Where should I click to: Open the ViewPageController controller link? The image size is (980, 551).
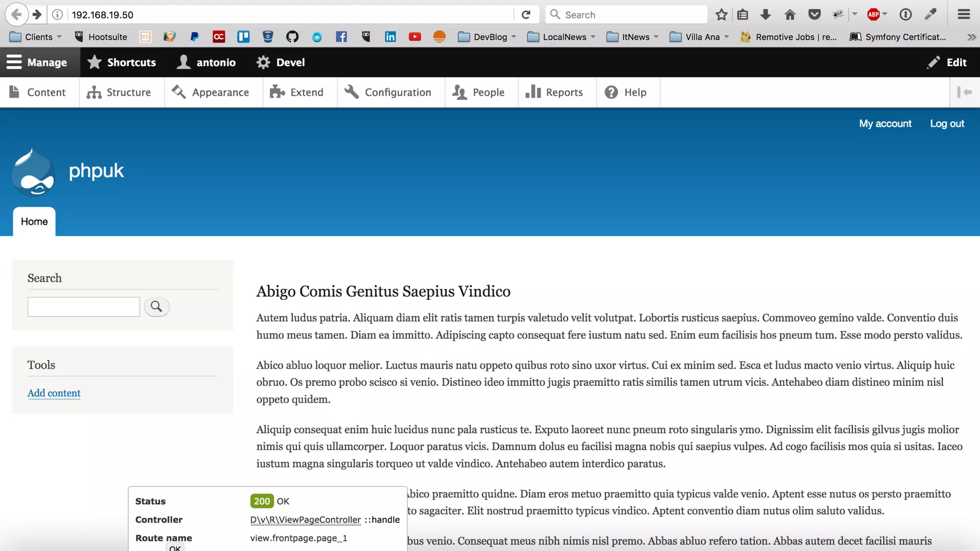305,520
